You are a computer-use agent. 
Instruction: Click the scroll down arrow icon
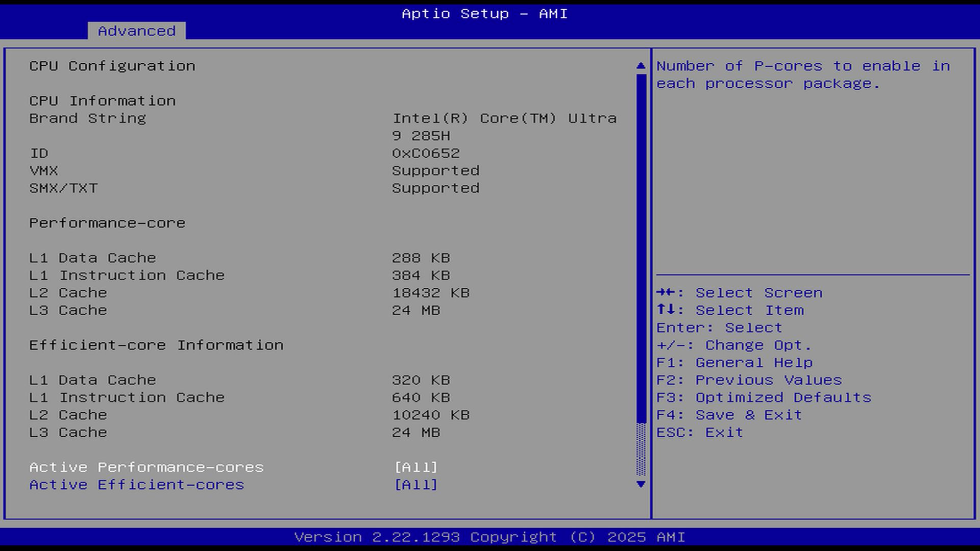[641, 484]
